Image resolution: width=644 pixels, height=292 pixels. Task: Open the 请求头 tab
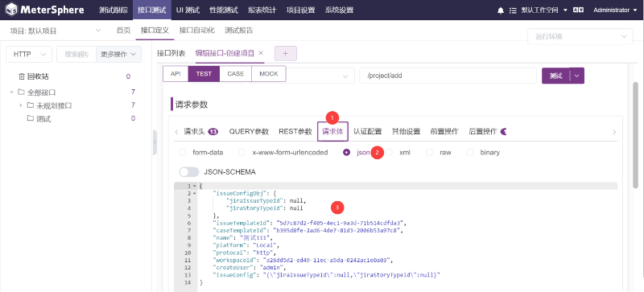point(200,131)
